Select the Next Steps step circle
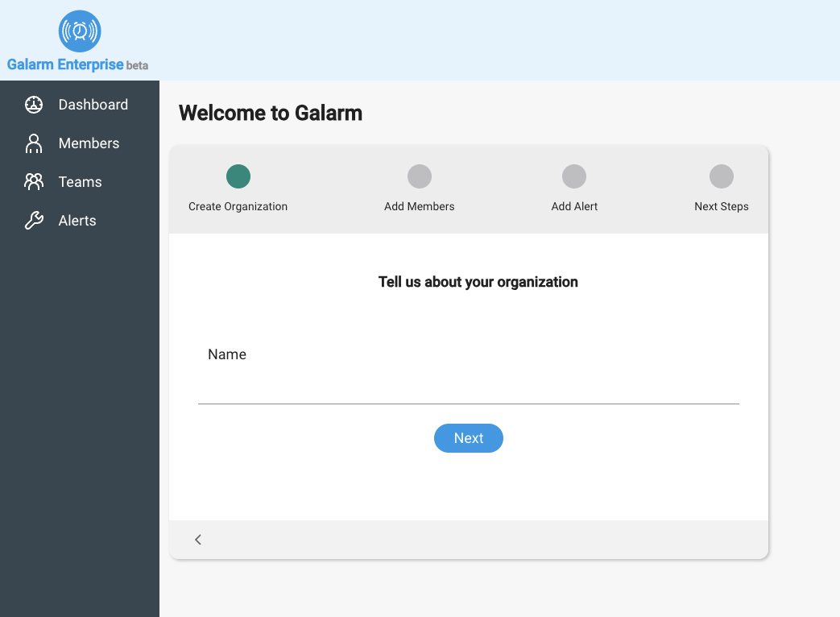Screen dimensions: 840x617 click(722, 176)
